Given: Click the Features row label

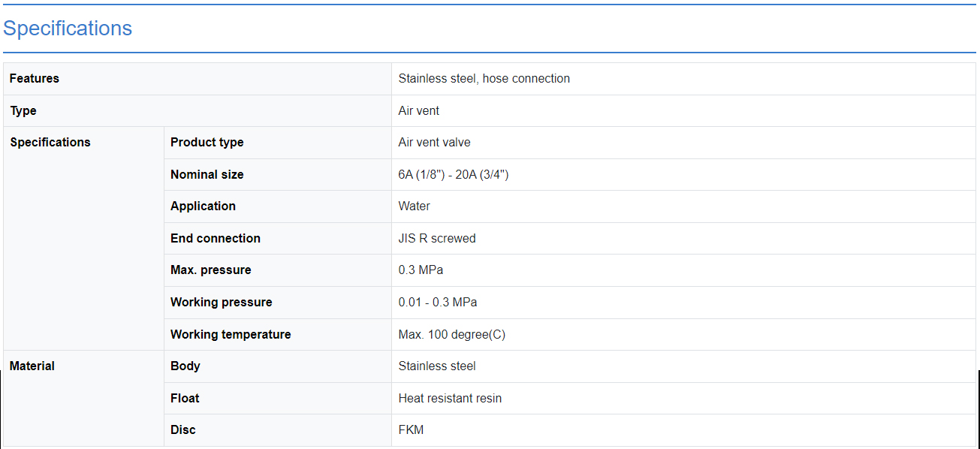Looking at the screenshot, I should tap(35, 79).
